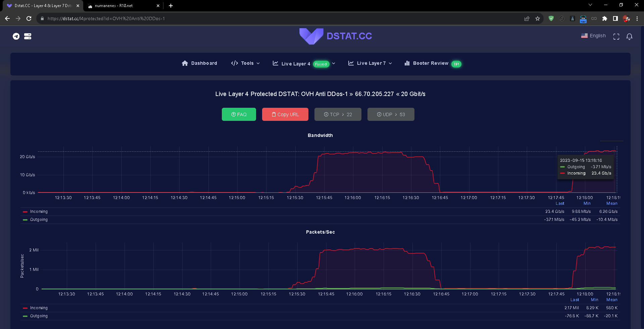The width and height of the screenshot is (644, 329).
Task: Click the circular arrows sync extension icon
Action: [562, 18]
